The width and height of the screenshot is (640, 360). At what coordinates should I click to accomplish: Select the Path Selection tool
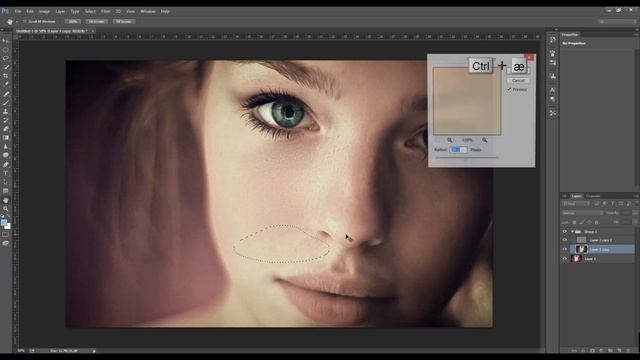point(6,182)
